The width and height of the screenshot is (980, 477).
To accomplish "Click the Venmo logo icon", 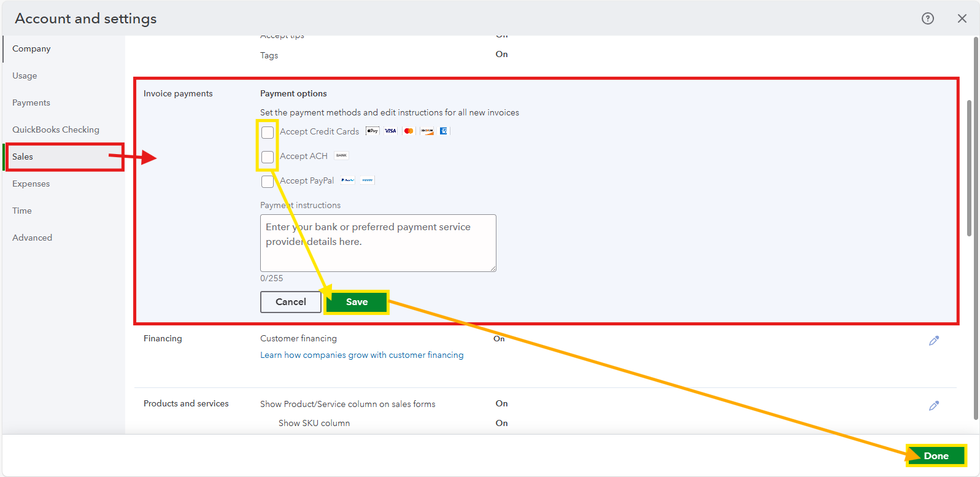I will click(x=367, y=180).
